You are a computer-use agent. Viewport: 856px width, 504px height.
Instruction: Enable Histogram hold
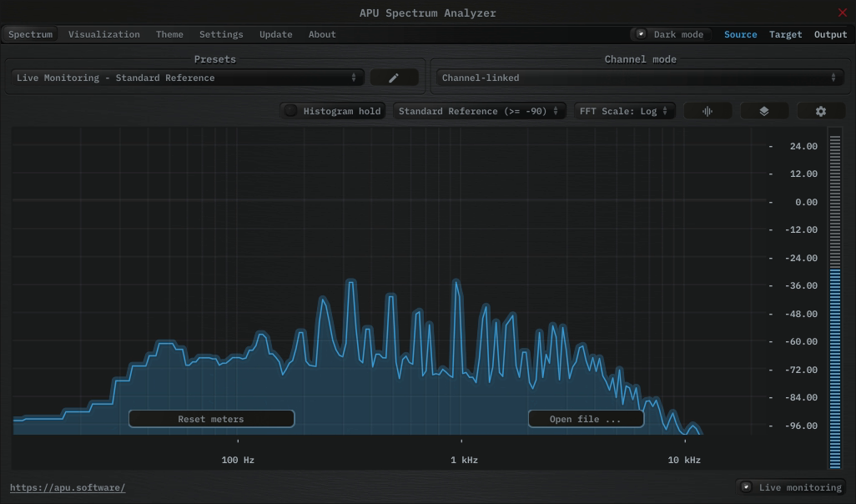click(x=290, y=111)
